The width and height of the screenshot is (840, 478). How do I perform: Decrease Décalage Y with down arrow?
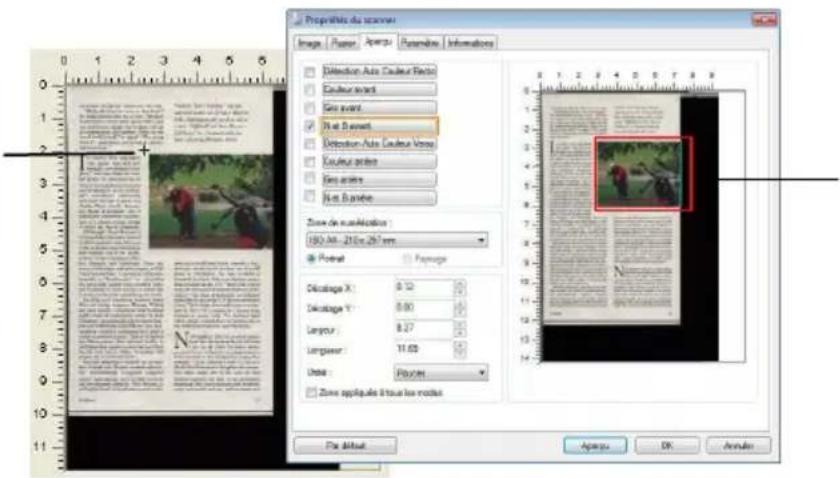(460, 312)
